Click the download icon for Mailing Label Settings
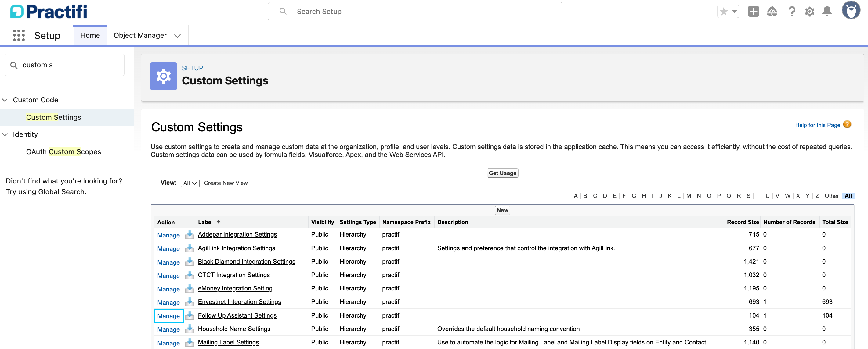This screenshot has height=349, width=868. pyautogui.click(x=190, y=342)
